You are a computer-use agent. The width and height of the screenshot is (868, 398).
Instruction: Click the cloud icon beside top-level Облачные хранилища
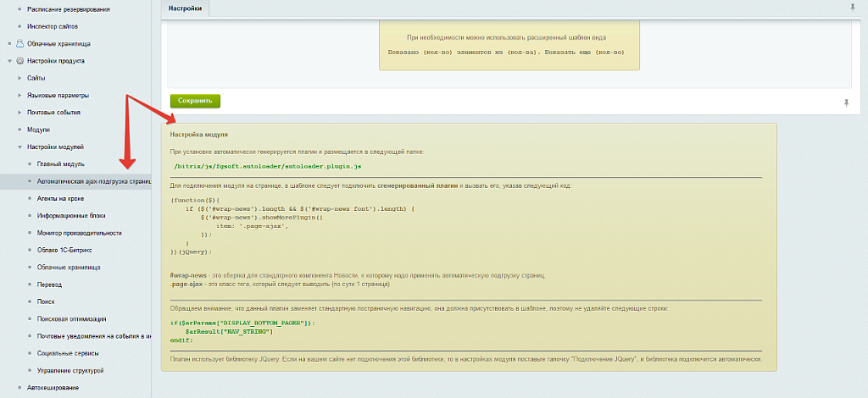pyautogui.click(x=20, y=43)
